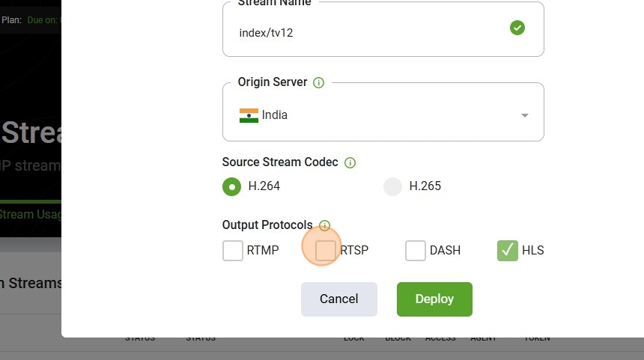Click the HLS protocol label
The image size is (644, 360).
pos(532,250)
